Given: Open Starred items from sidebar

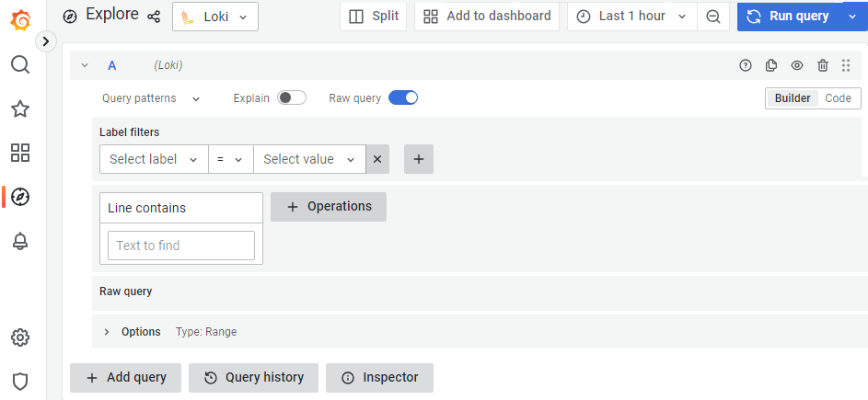Looking at the screenshot, I should point(20,109).
